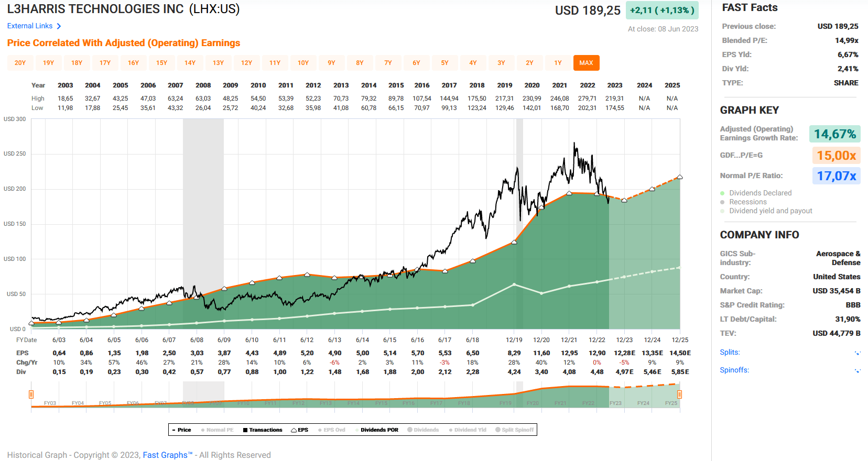Choose the 1Y time range tab
Screen dimensions: 868x461
coord(558,63)
